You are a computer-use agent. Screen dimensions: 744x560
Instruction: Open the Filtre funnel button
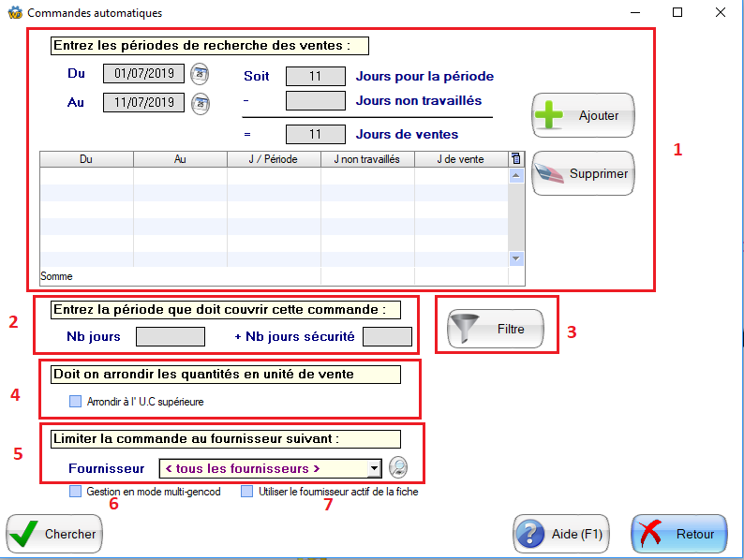tap(495, 330)
